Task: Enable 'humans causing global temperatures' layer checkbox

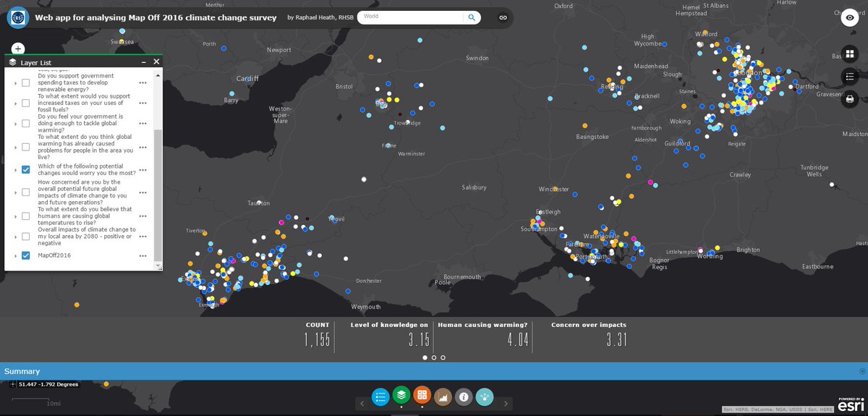Action: pos(25,216)
